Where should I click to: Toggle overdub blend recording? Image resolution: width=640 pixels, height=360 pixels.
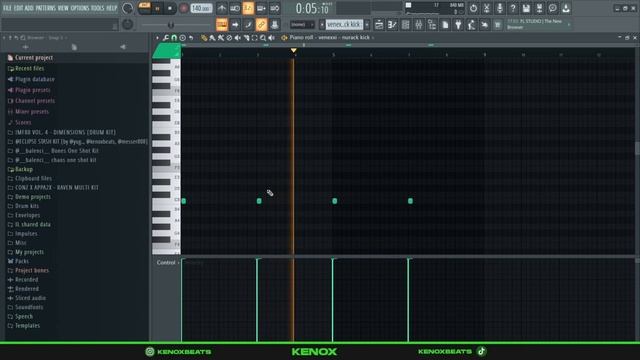click(x=262, y=8)
